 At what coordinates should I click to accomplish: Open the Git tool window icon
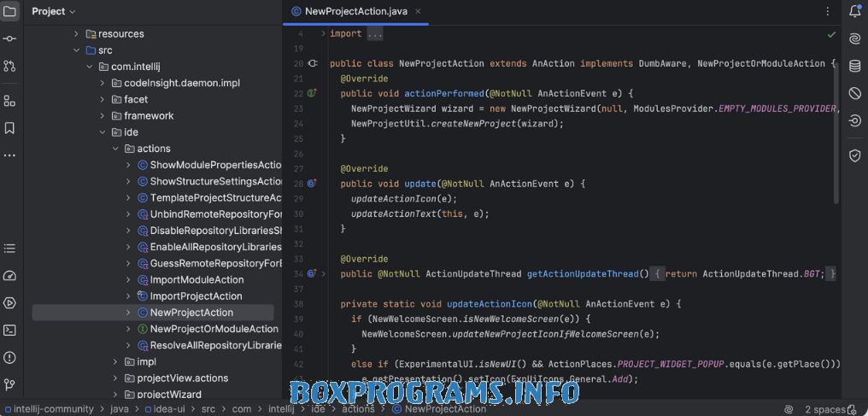[x=9, y=384]
